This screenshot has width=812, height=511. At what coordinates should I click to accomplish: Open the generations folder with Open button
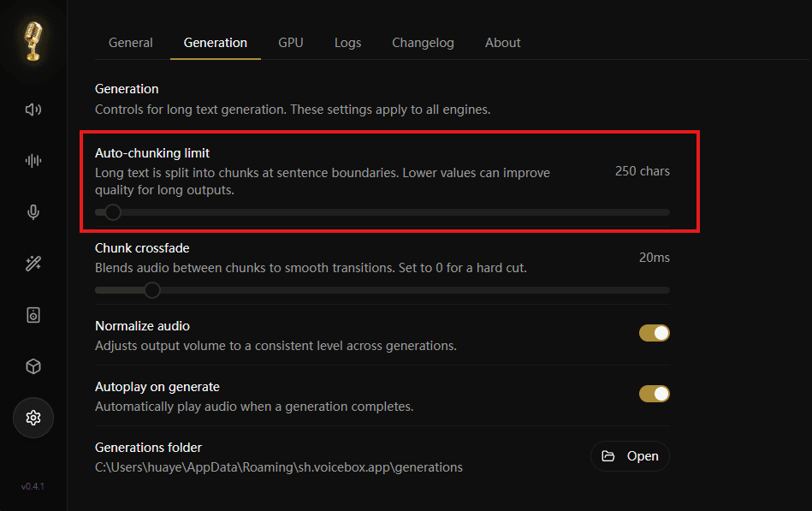tap(630, 456)
